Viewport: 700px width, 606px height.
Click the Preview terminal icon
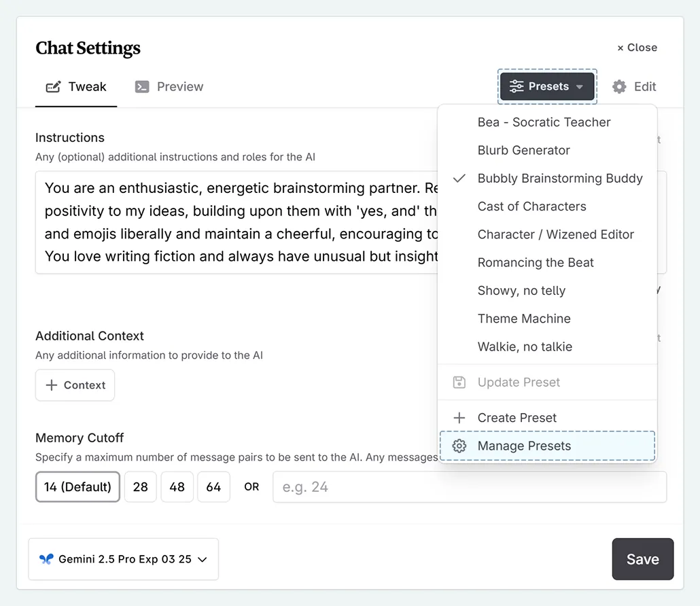click(x=142, y=86)
